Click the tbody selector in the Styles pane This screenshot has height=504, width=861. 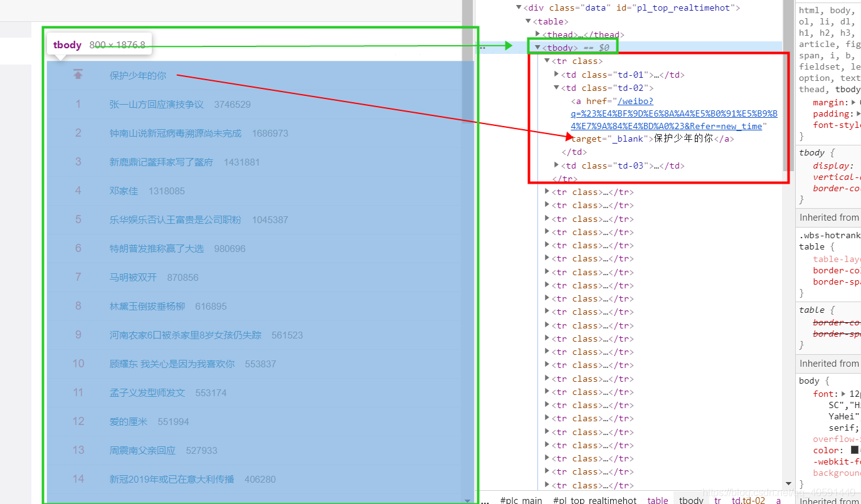(812, 152)
